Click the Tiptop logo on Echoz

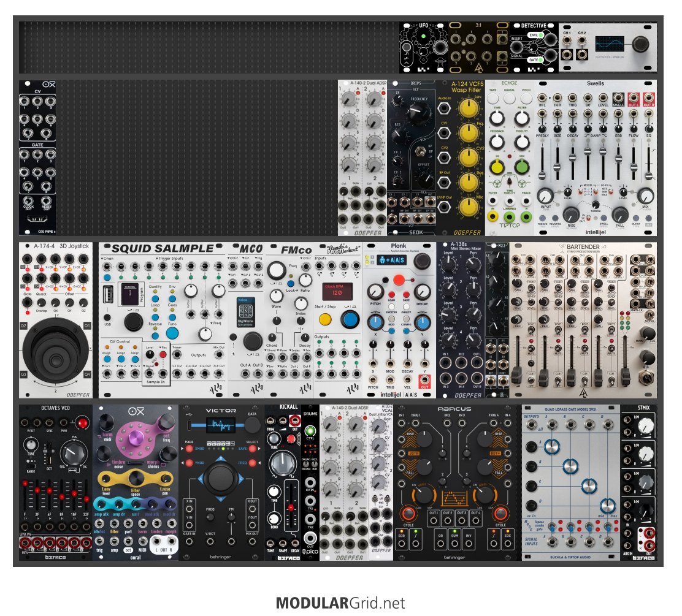point(510,225)
